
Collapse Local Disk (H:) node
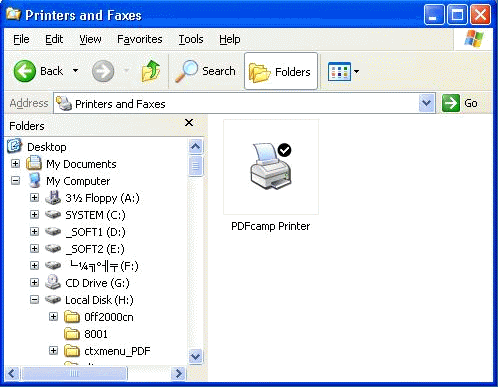click(34, 300)
